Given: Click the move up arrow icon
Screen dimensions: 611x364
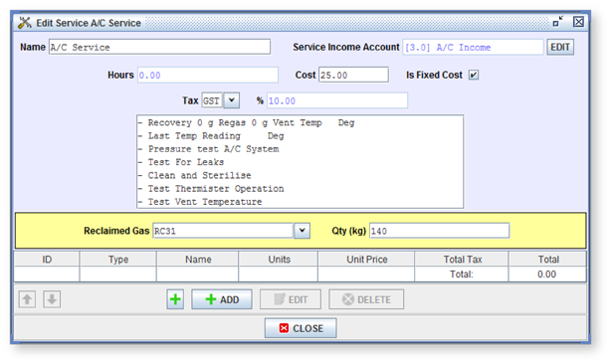Looking at the screenshot, I should 27,299.
